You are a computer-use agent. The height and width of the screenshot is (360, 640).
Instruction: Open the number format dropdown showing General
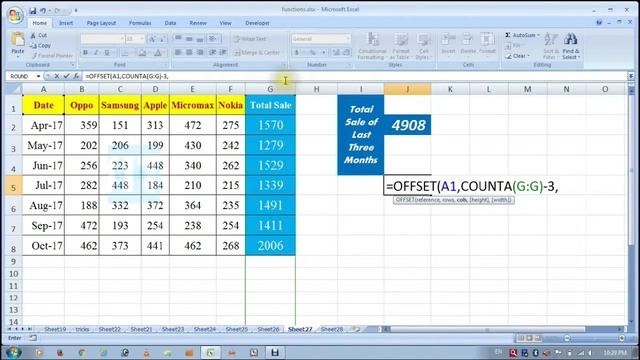(348, 39)
